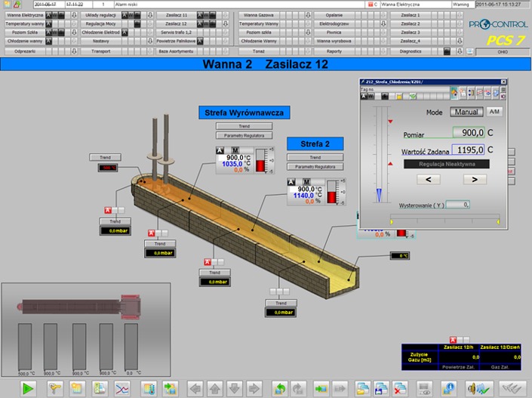Click the green play button in bottom toolbar
The height and width of the screenshot is (398, 532).
click(x=28, y=388)
